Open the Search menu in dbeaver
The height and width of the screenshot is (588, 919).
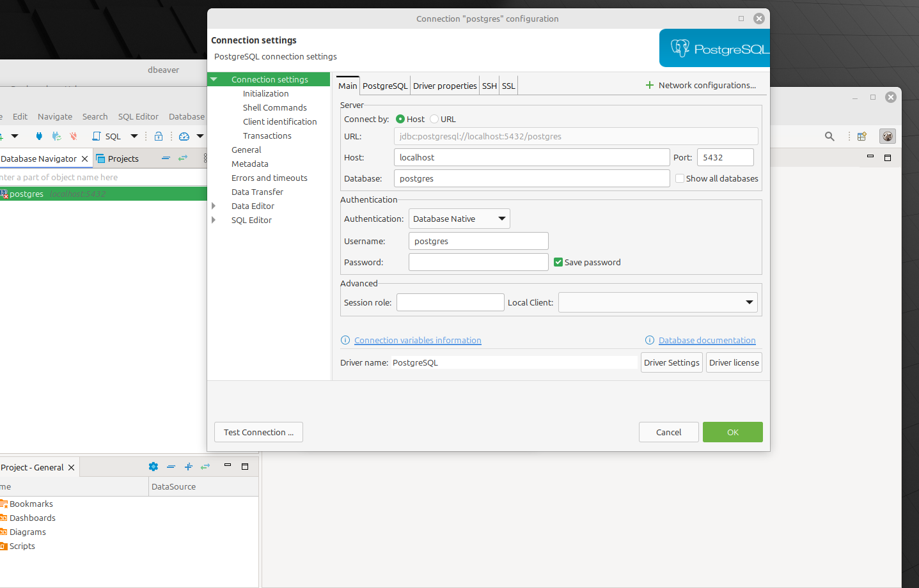click(x=95, y=116)
